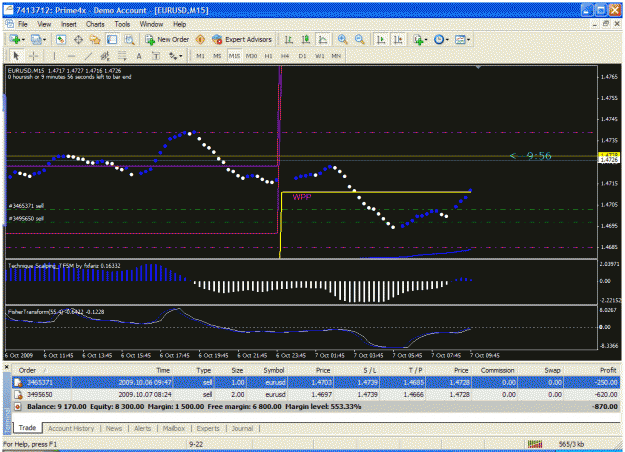Show the Navigator panel icon

click(95, 39)
